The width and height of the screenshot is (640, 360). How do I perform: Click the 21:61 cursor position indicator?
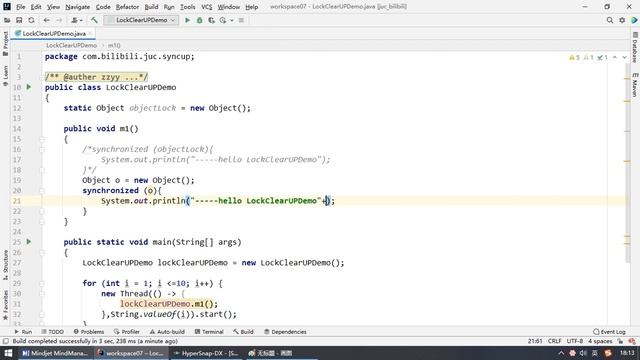coord(535,341)
